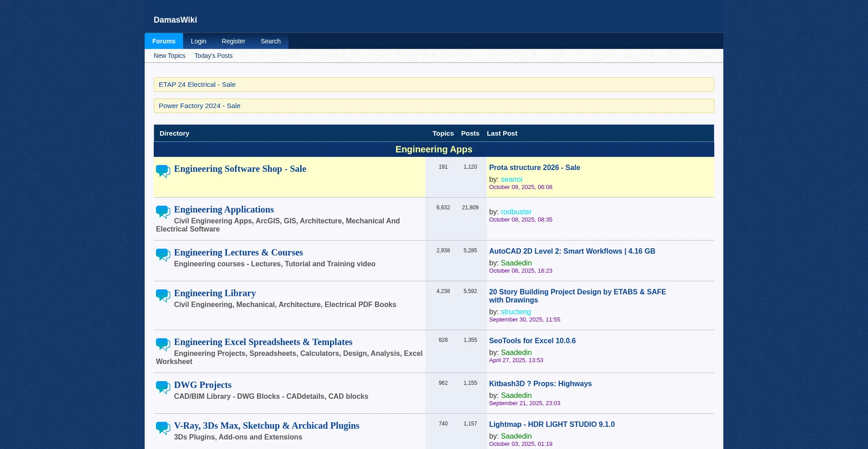Open the Lightmap - HDR LIGHT STUDIO 9.1.0 post
The width and height of the screenshot is (868, 449).
[x=552, y=424]
